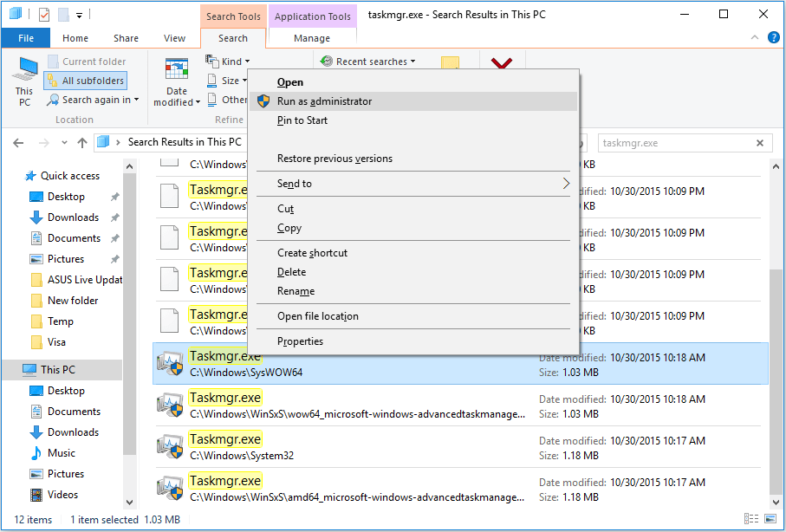Toggle the Current folder option
This screenshot has width=786, height=532.
click(x=87, y=62)
